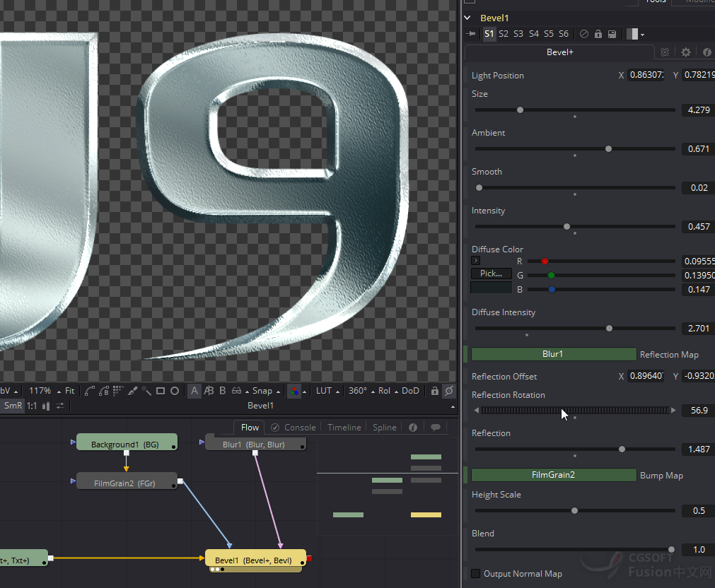Select the Bevel1 node in Flow
The width and height of the screenshot is (715, 588).
255,559
